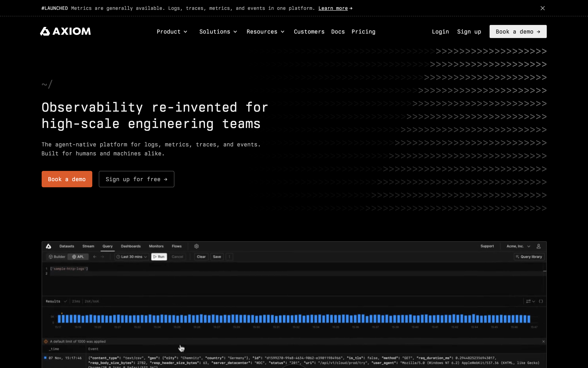The width and height of the screenshot is (588, 368).
Task: Switch to the Stream tab
Action: (x=88, y=246)
